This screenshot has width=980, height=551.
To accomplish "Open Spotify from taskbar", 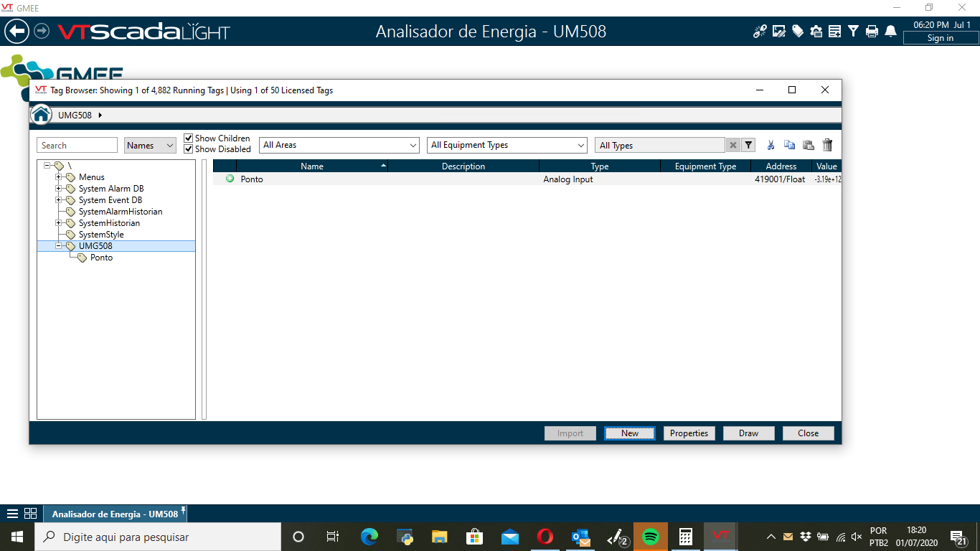I will [651, 537].
